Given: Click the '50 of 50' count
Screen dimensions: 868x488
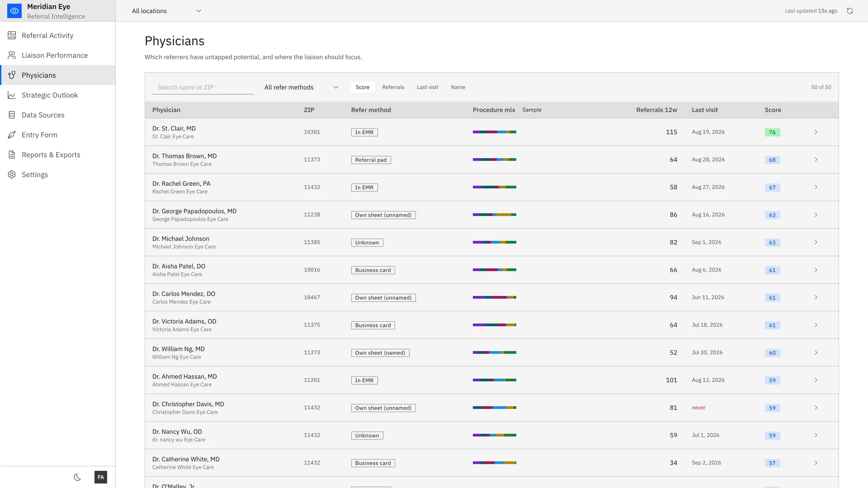Looking at the screenshot, I should point(821,87).
